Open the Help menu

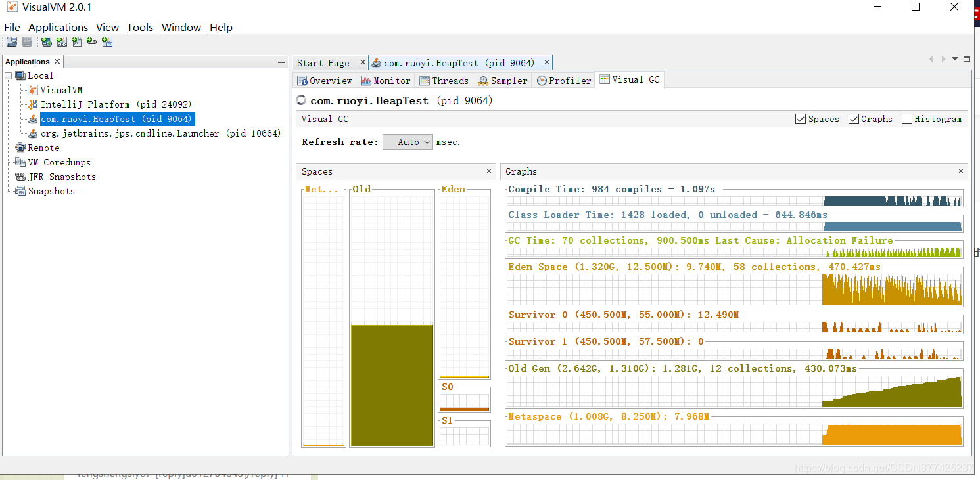(221, 27)
